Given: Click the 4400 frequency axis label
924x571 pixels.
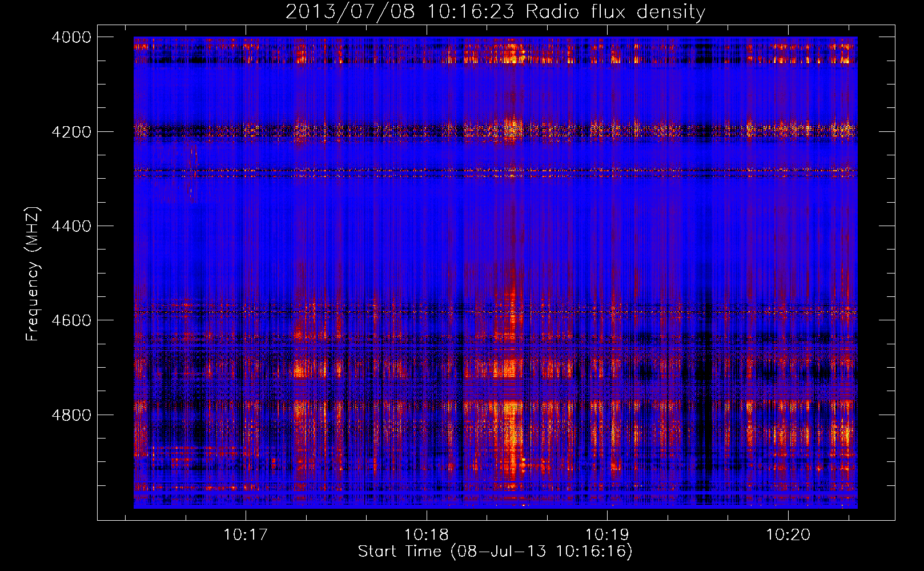Looking at the screenshot, I should [71, 226].
